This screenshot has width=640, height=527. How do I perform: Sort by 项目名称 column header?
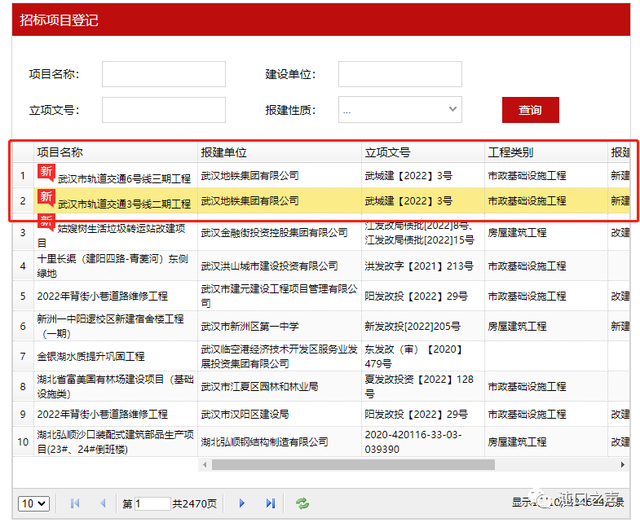tap(116, 152)
